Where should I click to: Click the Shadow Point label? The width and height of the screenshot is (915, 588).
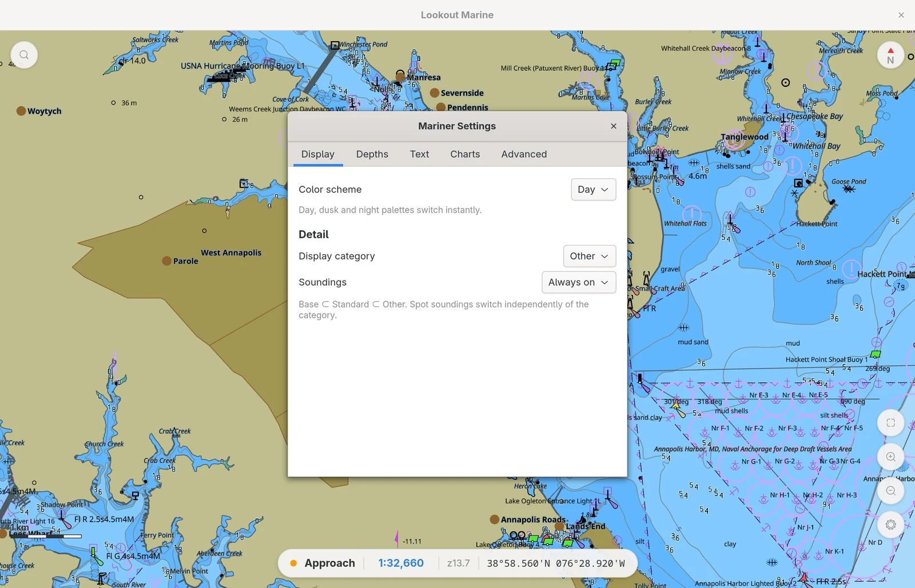tap(62, 505)
